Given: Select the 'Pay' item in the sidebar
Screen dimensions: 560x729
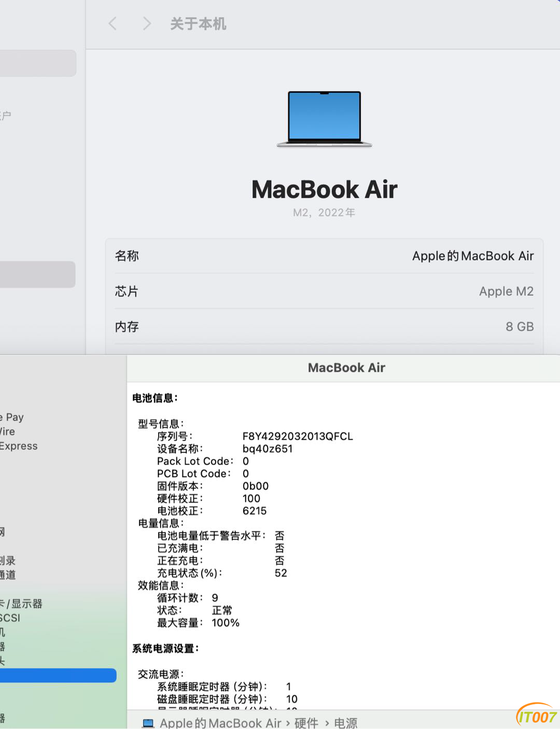Looking at the screenshot, I should tap(12, 417).
